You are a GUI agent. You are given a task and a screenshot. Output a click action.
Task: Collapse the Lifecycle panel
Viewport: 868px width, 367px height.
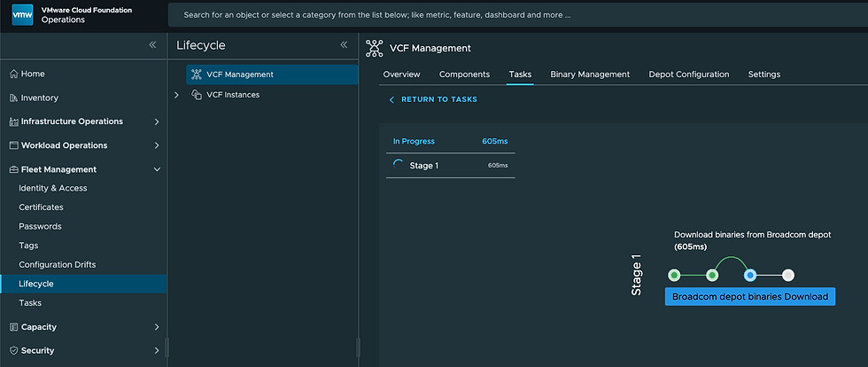click(x=344, y=44)
